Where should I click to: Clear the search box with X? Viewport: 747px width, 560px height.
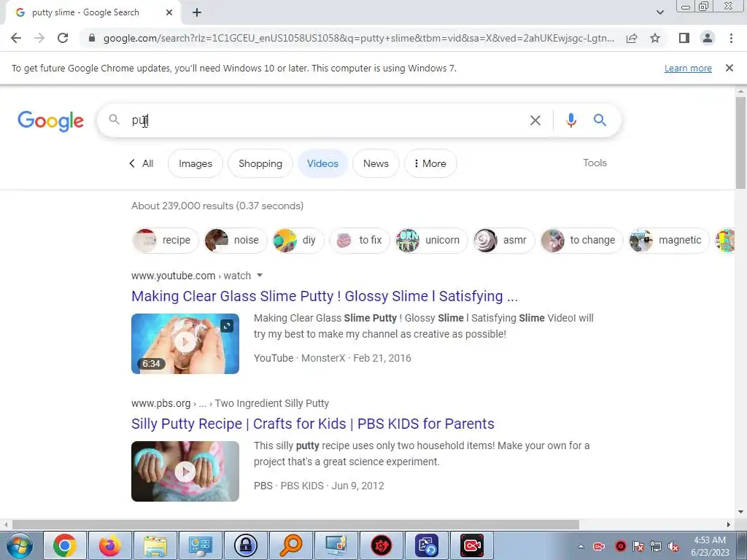[x=535, y=120]
